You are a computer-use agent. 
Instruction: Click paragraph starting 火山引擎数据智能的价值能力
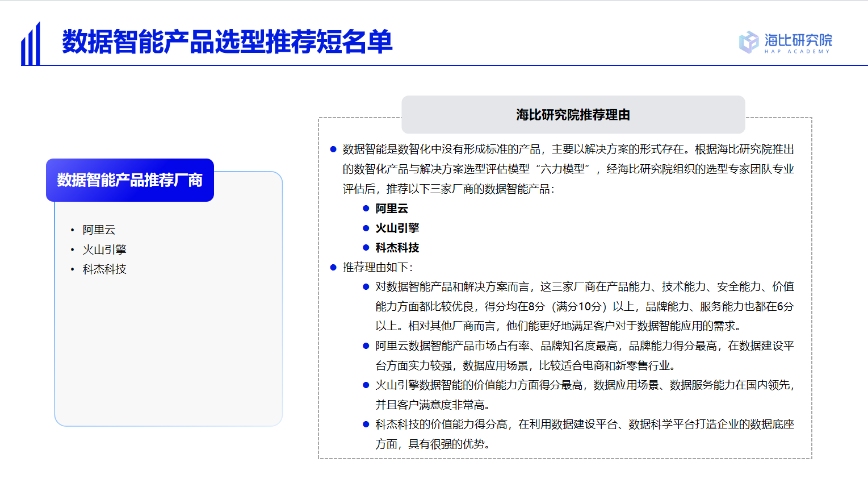point(585,395)
